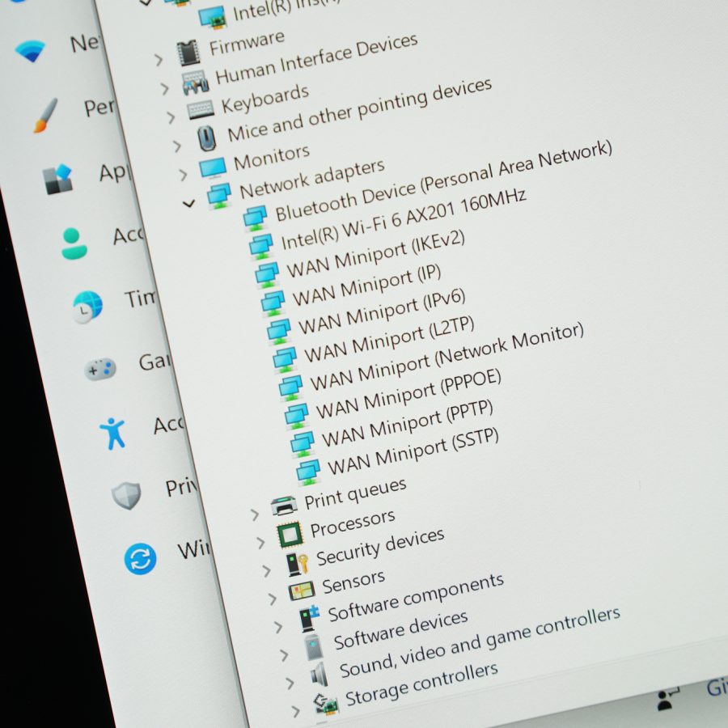Click the Processors chip icon
This screenshot has height=728, width=728.
(290, 535)
